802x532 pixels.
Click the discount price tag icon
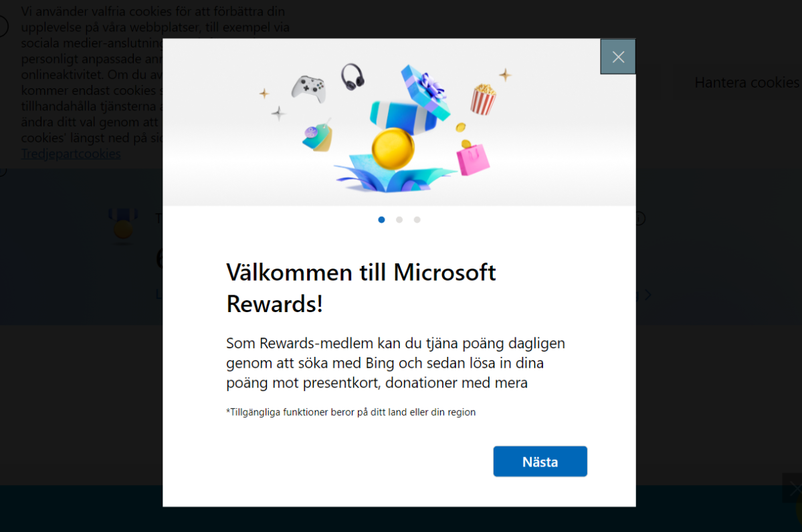point(318,137)
